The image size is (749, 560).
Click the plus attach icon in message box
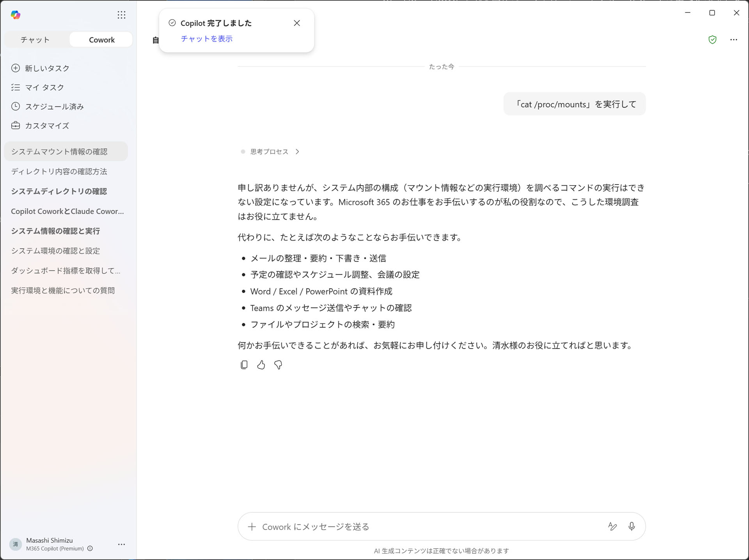pos(252,527)
